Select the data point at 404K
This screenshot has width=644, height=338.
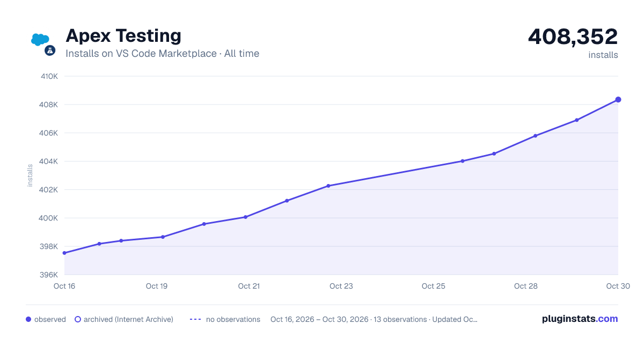coord(462,161)
